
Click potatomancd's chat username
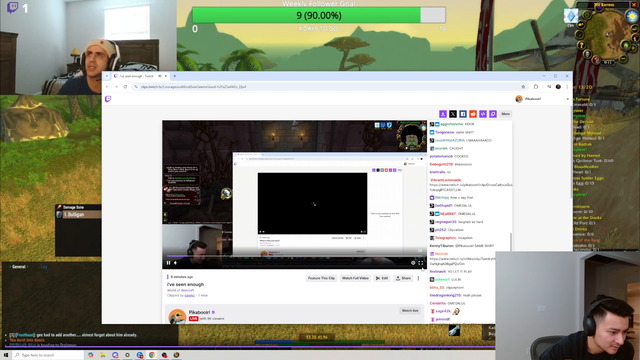pos(441,156)
